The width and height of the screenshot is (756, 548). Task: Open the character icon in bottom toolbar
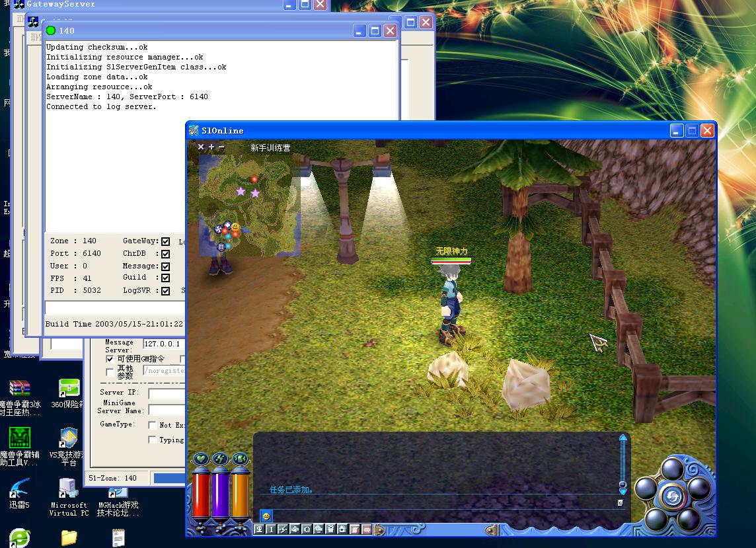[260, 529]
